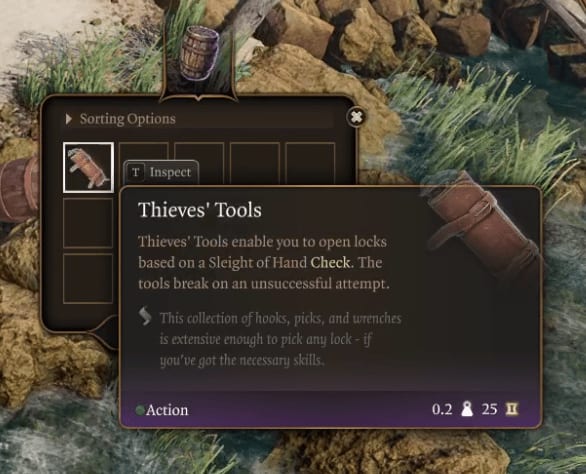Click the Inspect button
Viewport: 586px width, 474px height.
click(x=161, y=172)
